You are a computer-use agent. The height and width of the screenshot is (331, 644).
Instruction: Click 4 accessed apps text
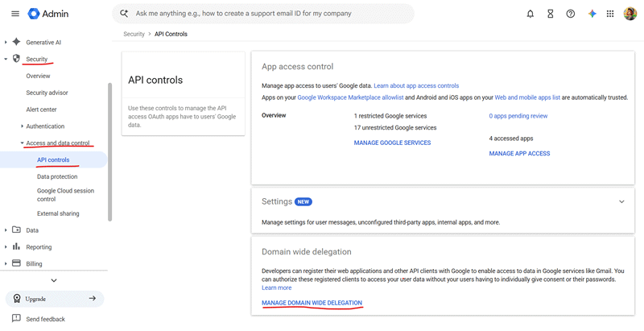point(511,139)
